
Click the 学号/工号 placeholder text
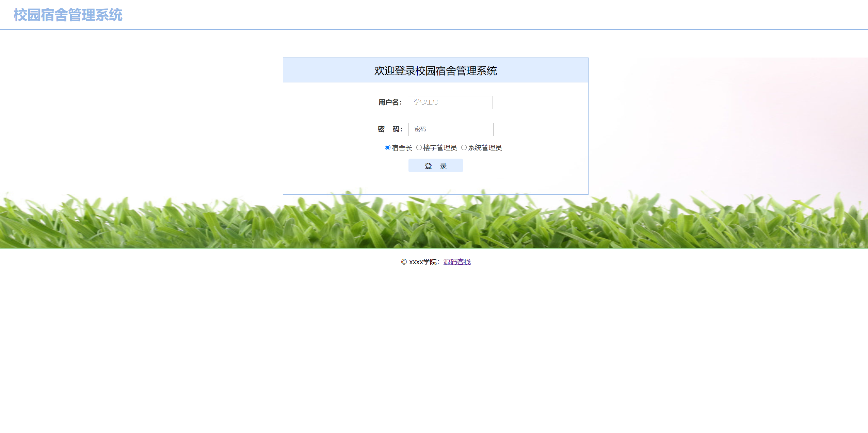(x=426, y=102)
